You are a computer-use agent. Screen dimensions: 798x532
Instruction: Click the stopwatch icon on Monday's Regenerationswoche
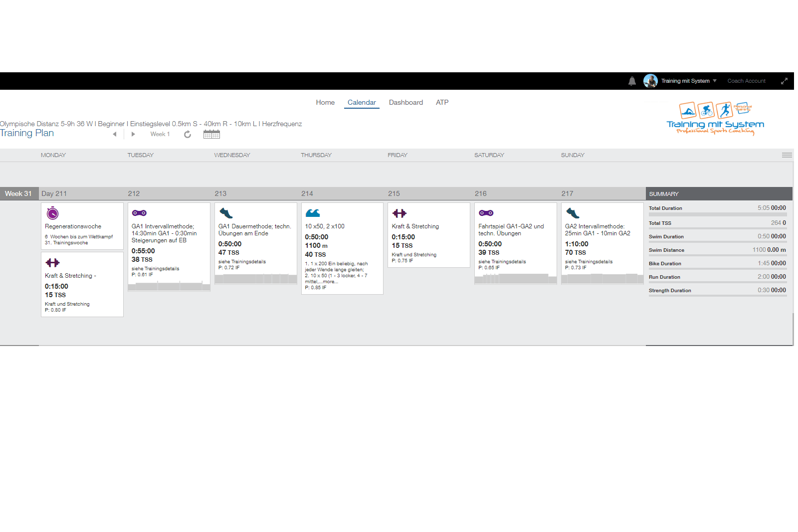click(x=53, y=213)
